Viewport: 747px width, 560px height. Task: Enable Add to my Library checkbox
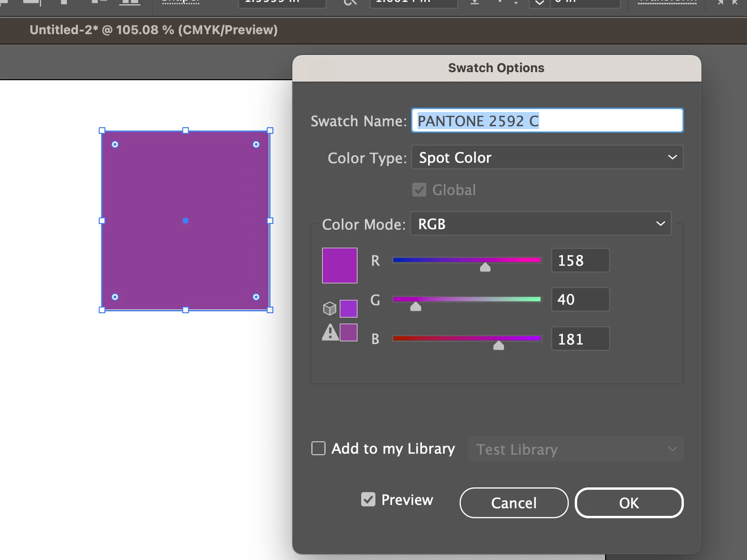pyautogui.click(x=318, y=448)
